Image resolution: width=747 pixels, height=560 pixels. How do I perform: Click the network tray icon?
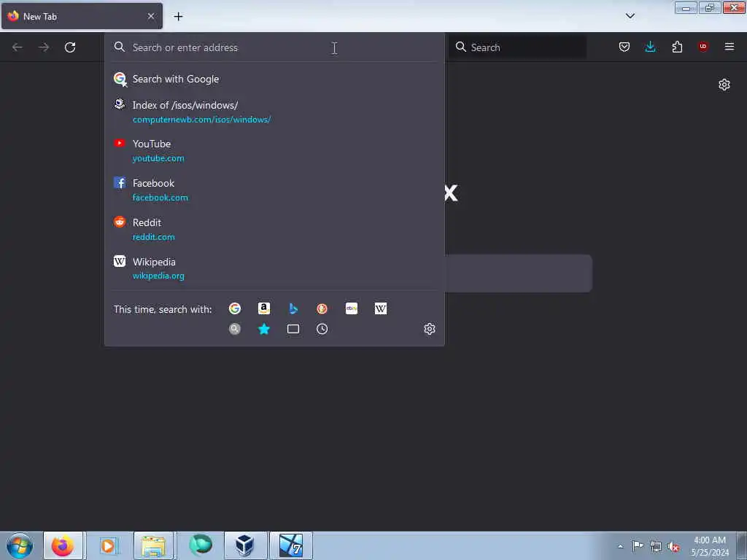click(656, 547)
